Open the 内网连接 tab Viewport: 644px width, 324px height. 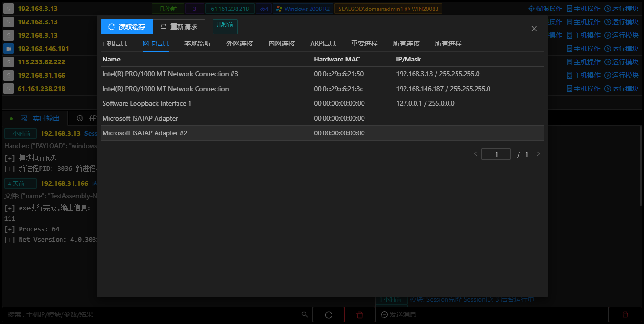click(x=282, y=43)
